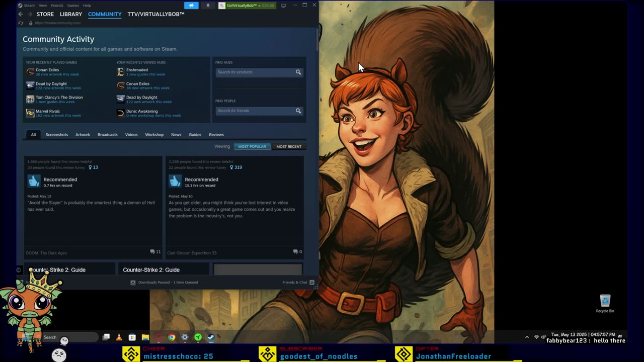Screen dimensions: 644x362
Task: Click the DOOM: The Dark Ages game link
Action: coord(46,253)
